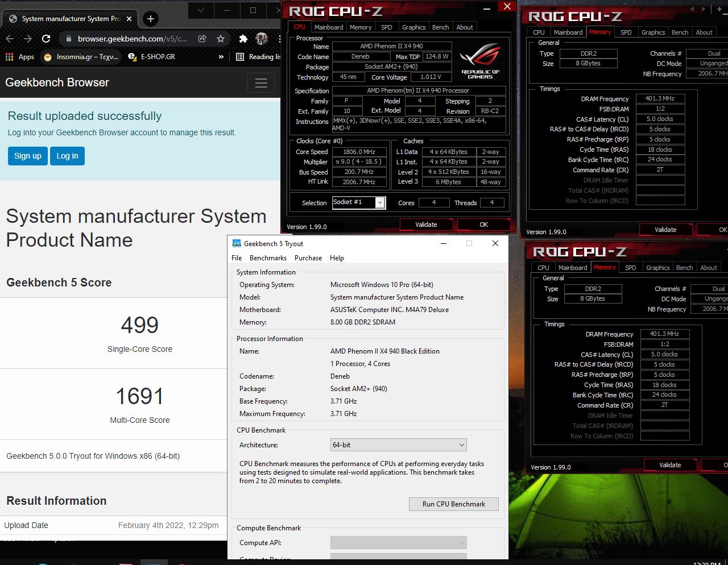Screen dimensions: 728x565
Task: Click the 499 single-core score
Action: click(x=140, y=325)
